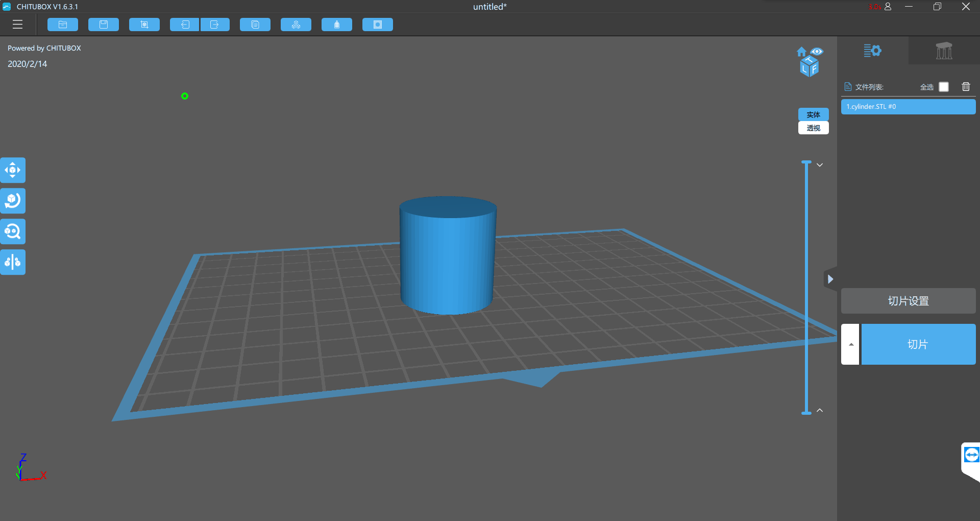Click the layer slider down chevron
Image resolution: width=980 pixels, height=521 pixels.
click(820, 165)
